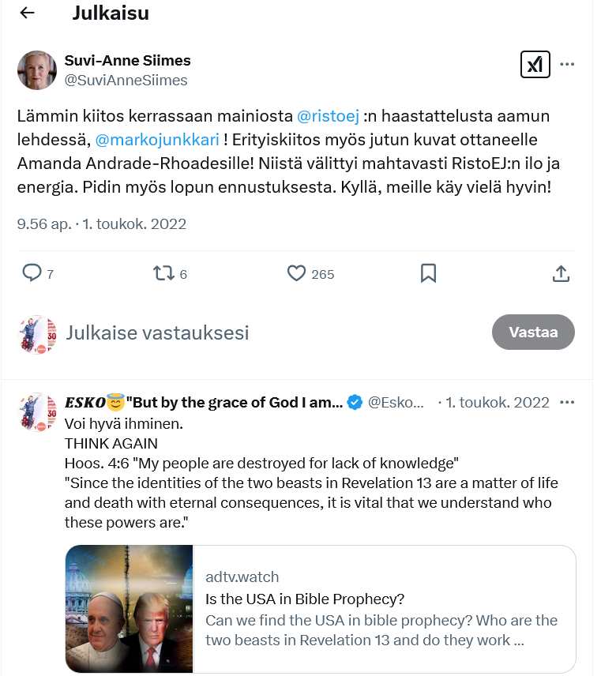Click ESKO's reply avatar image

[x=37, y=411]
